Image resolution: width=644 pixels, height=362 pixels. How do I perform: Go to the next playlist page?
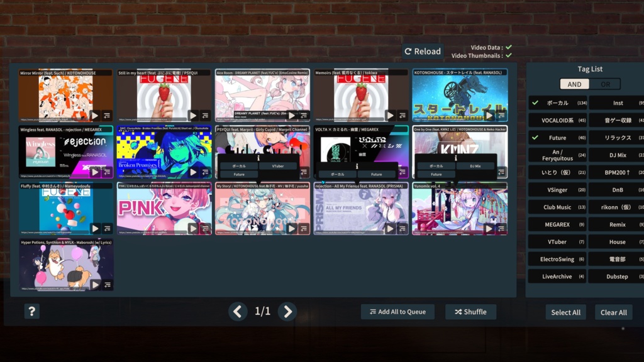[287, 312]
